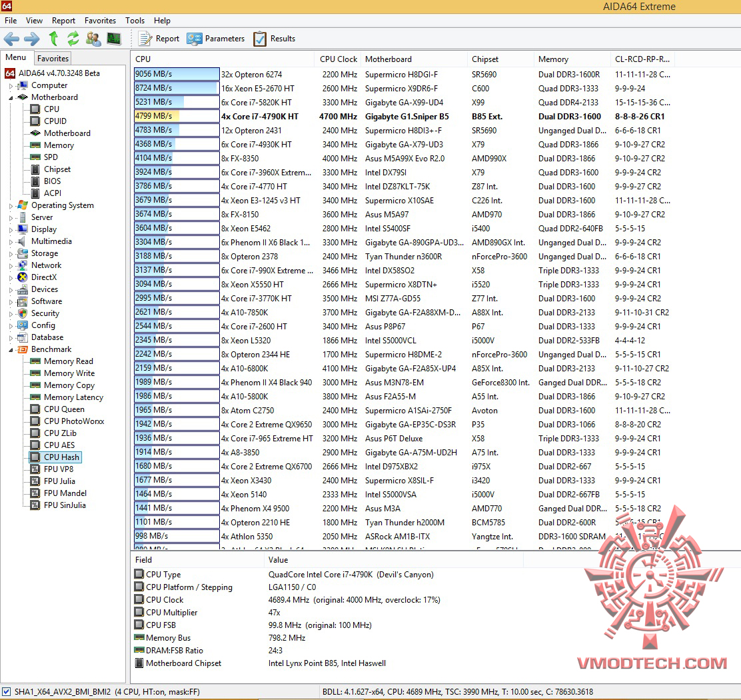Sort by CPU Clock column header
Screen dimensions: 741x700
coord(338,59)
